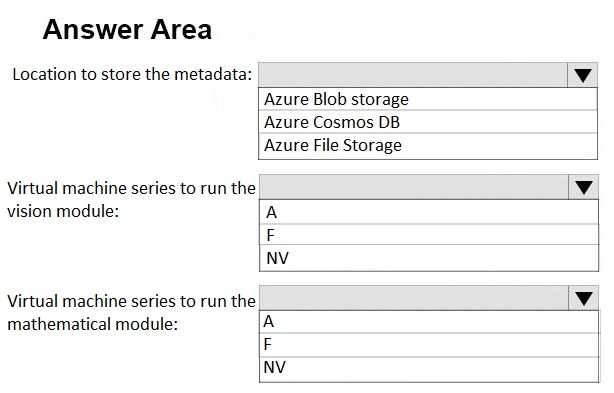
Task: Open the metadata location dropdown arrow
Action: click(x=582, y=75)
